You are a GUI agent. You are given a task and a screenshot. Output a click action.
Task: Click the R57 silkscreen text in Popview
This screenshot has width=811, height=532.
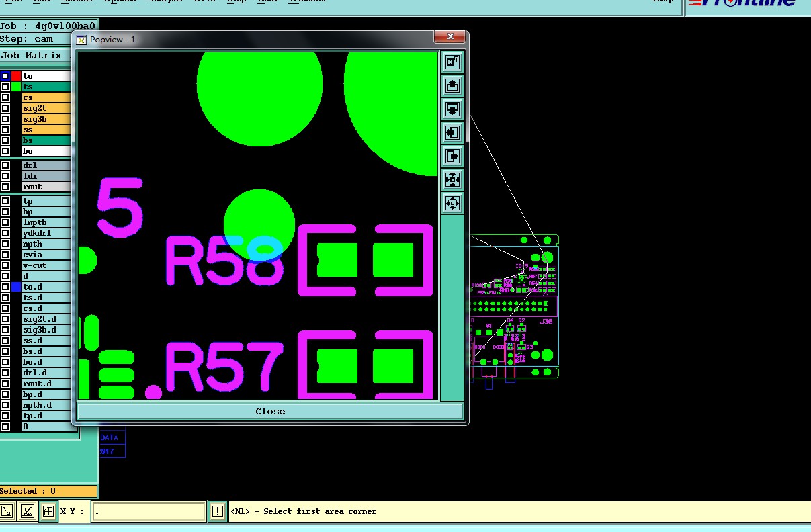pyautogui.click(x=224, y=367)
